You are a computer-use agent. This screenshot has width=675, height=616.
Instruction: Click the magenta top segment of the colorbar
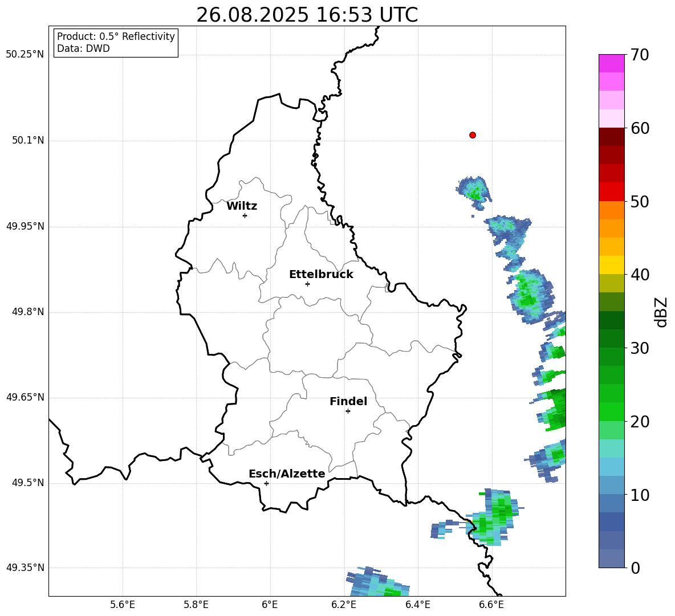(611, 63)
